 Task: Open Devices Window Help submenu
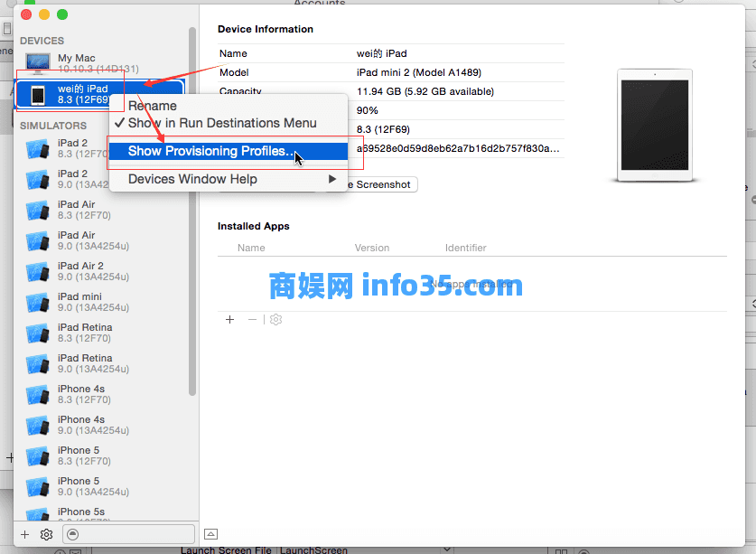click(x=228, y=179)
